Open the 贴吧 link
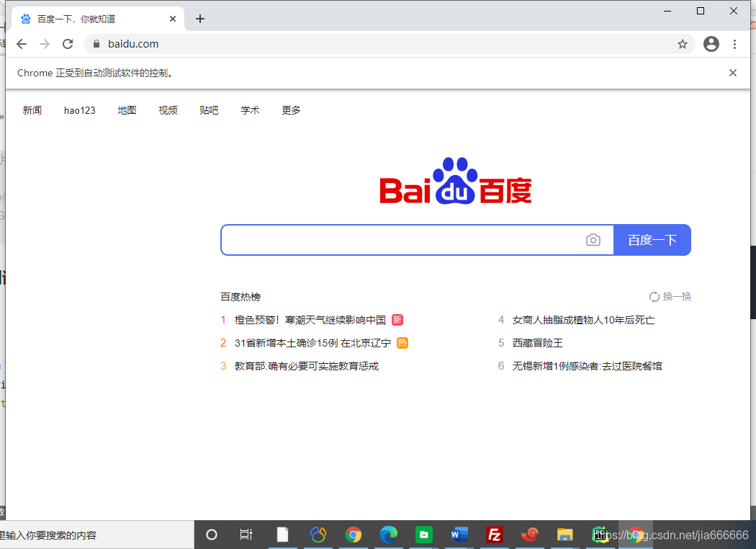Screen dimensions: 756x549 pyautogui.click(x=209, y=110)
